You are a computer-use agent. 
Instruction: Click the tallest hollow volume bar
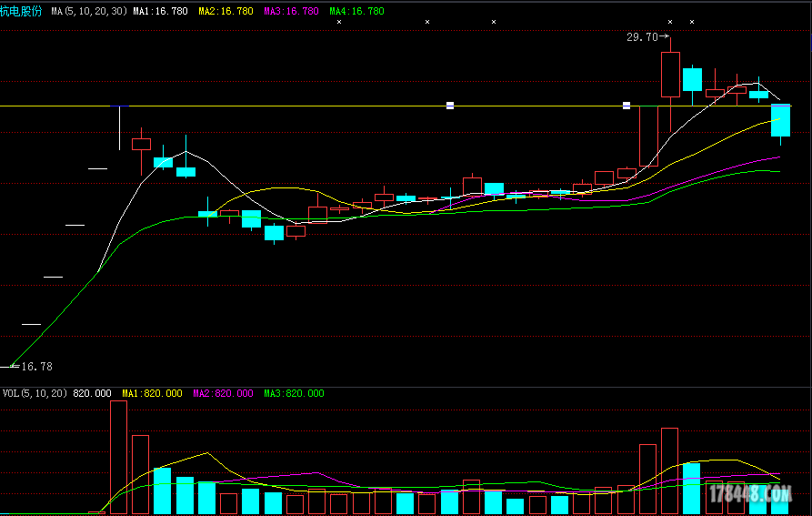(x=118, y=457)
